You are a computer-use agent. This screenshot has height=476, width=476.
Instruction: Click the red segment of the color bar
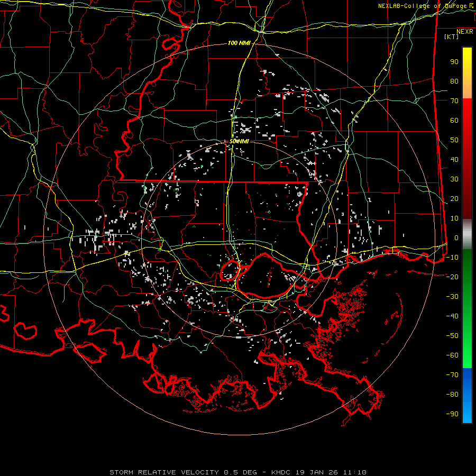[x=467, y=159]
